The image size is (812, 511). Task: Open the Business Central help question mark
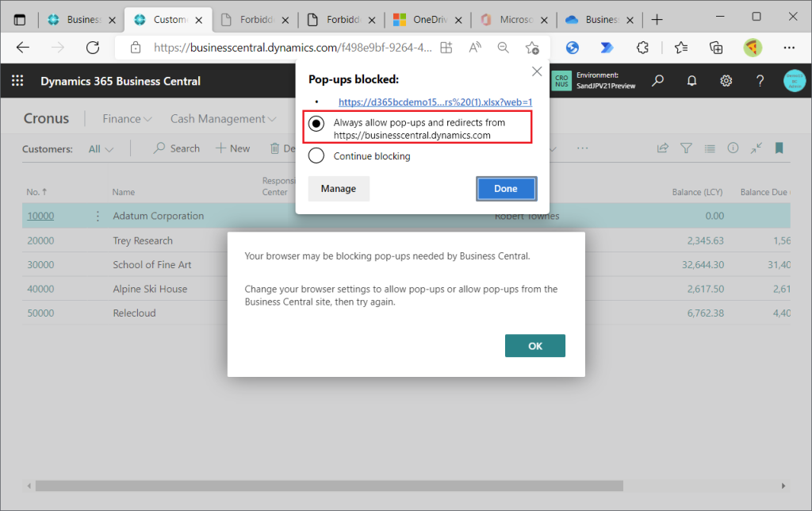click(x=760, y=81)
